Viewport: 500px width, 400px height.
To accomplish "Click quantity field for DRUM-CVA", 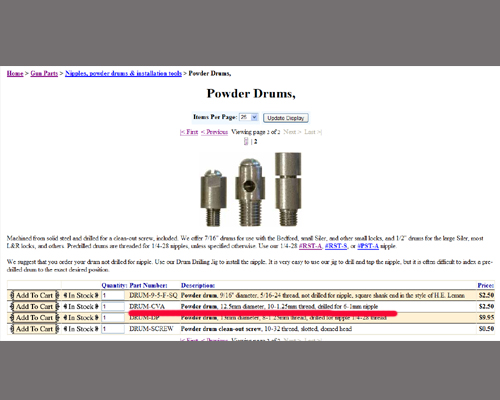I will (x=113, y=306).
